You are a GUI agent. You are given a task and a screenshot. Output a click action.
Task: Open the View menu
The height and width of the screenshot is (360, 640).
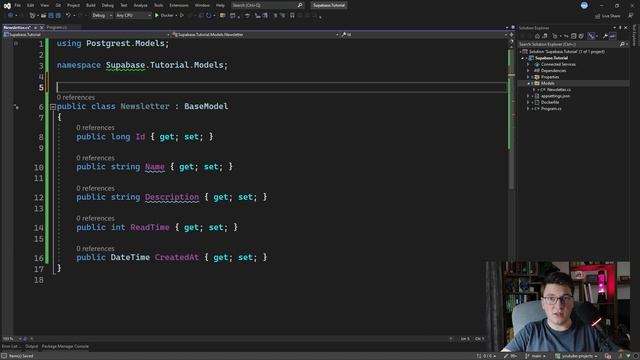point(44,5)
